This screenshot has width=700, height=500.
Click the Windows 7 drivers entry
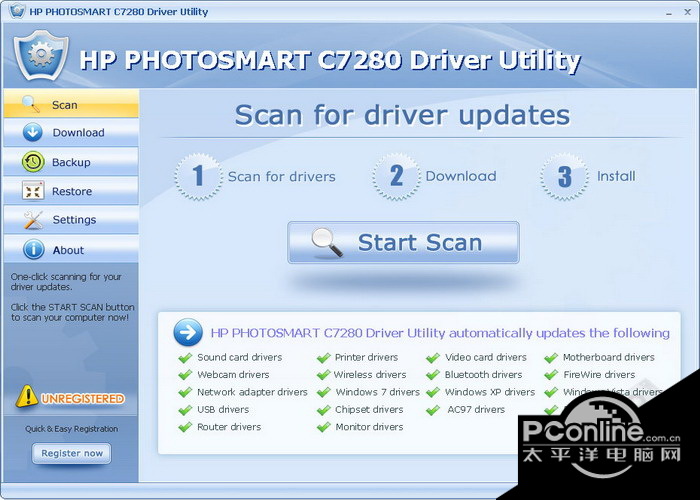pyautogui.click(x=378, y=392)
